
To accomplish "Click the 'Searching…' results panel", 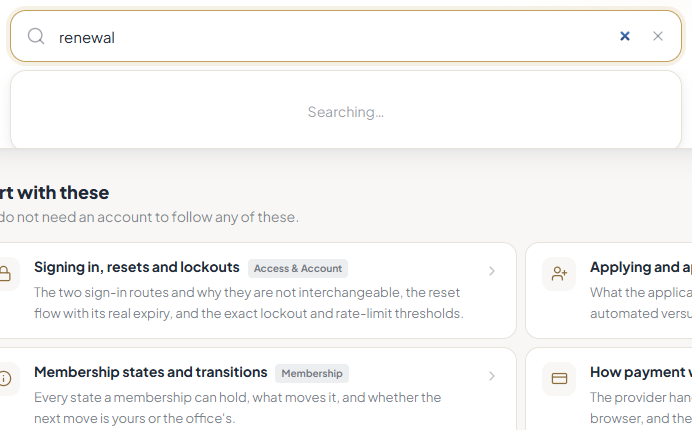I will 346,110.
